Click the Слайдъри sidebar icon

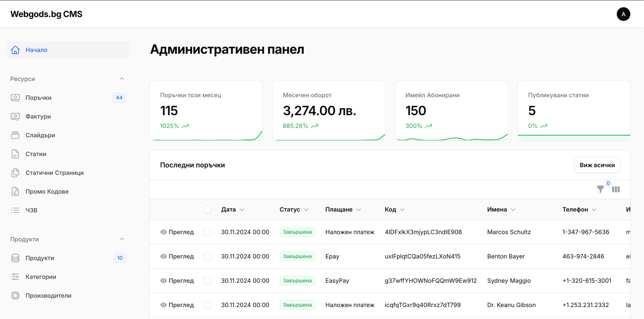15,135
